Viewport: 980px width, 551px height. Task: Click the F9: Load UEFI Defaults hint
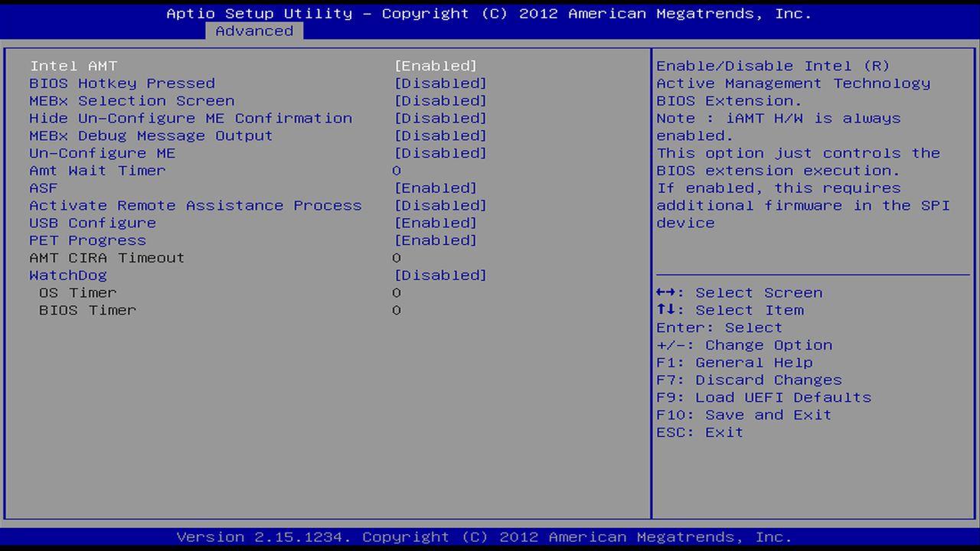(x=764, y=398)
